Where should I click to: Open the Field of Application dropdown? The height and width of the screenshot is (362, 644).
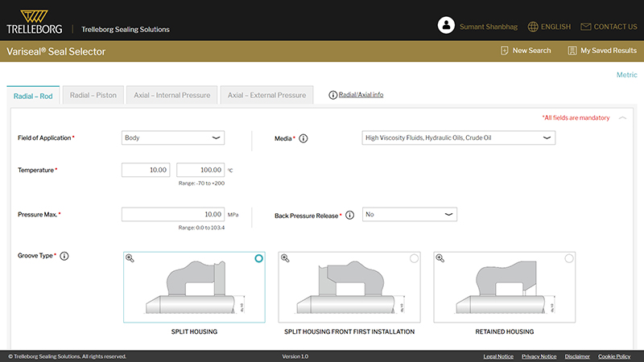[x=172, y=138]
